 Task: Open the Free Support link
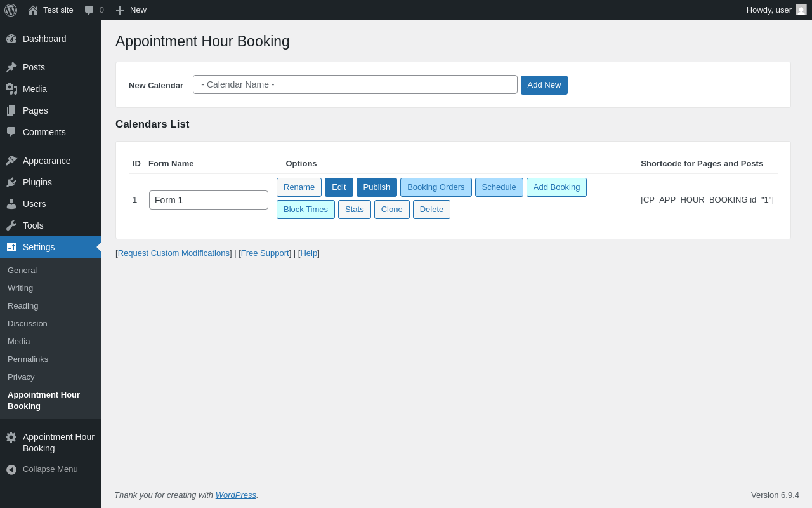[x=265, y=253]
